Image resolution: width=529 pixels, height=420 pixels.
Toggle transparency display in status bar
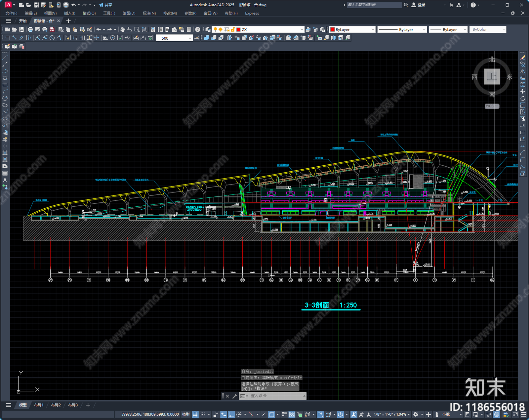tap(292, 414)
